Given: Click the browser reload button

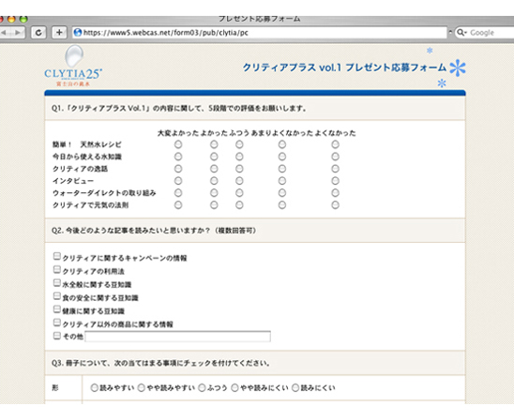Looking at the screenshot, I should pos(38,33).
